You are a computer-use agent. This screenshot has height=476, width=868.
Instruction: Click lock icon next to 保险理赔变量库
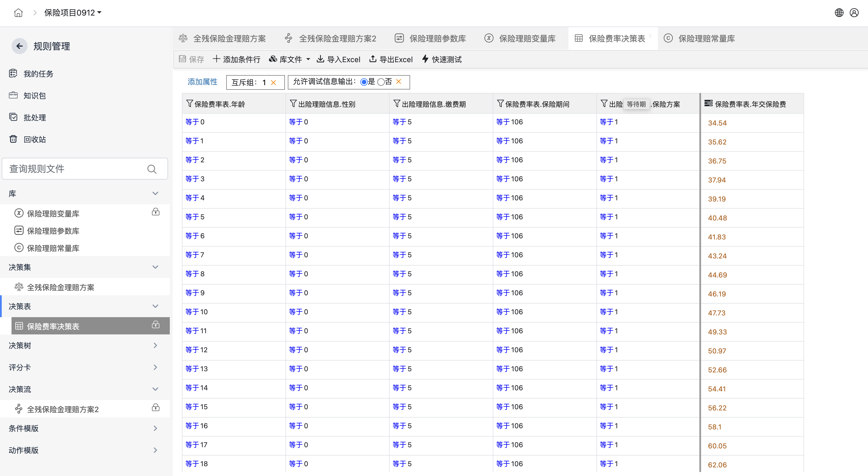pyautogui.click(x=155, y=212)
